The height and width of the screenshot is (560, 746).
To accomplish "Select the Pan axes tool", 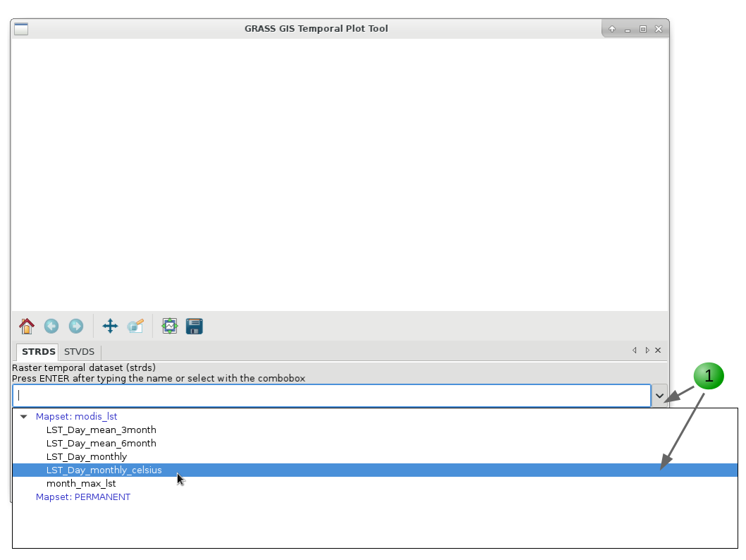I will pyautogui.click(x=111, y=327).
